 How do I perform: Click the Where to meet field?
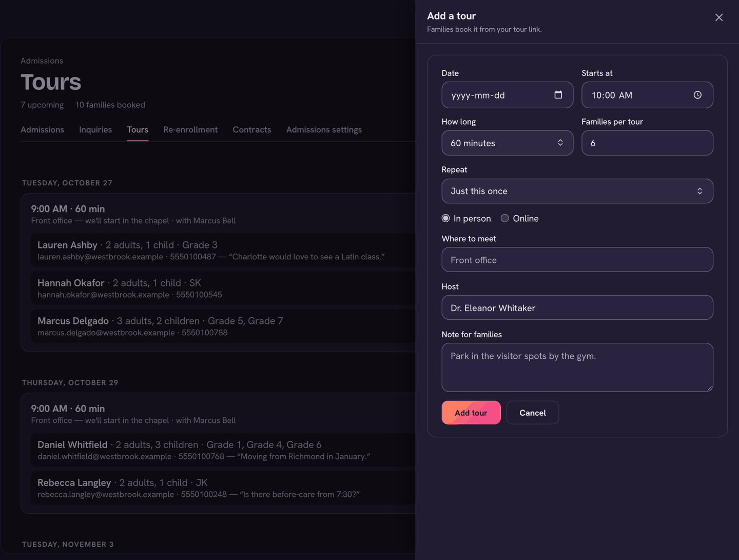(x=577, y=260)
